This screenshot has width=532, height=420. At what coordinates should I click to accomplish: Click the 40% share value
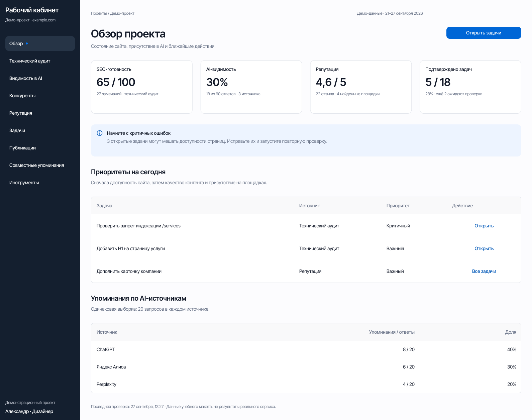tap(512, 349)
